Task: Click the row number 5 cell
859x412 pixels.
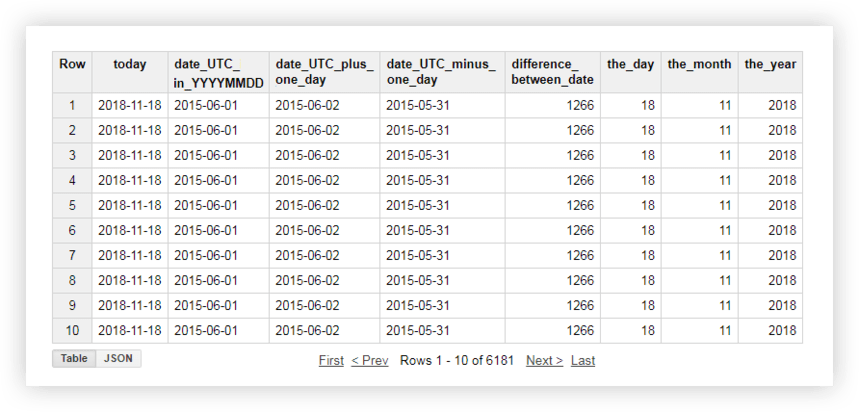Action: tap(72, 205)
